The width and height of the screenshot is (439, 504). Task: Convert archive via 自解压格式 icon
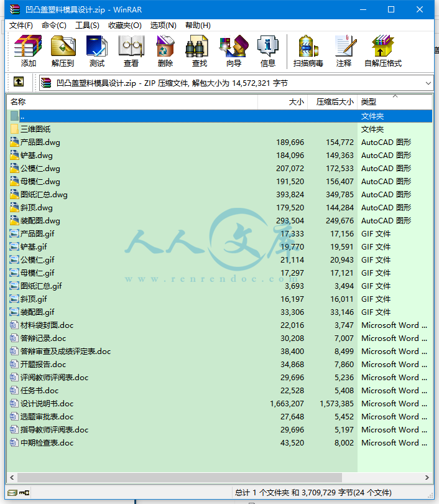tap(383, 51)
